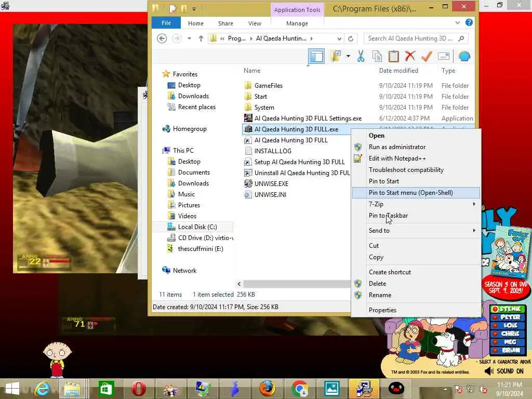Open Google Chrome from the taskbar
This screenshot has width=532, height=399.
299,389
